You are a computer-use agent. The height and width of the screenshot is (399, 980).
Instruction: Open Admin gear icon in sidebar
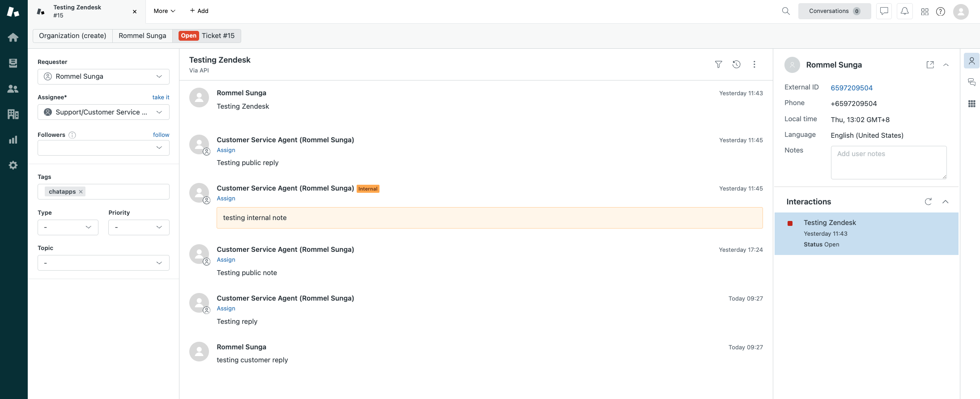tap(13, 165)
